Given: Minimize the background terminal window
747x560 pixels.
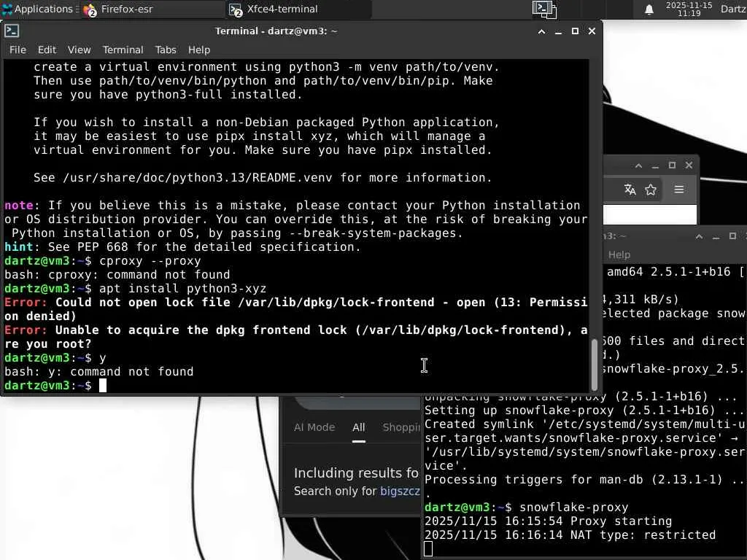Looking at the screenshot, I should coord(716,237).
